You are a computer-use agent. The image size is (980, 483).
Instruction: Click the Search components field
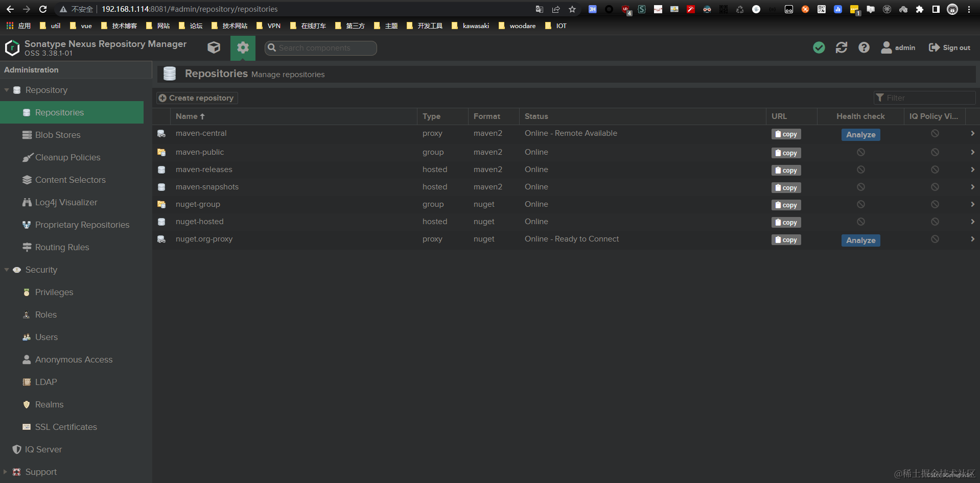321,48
